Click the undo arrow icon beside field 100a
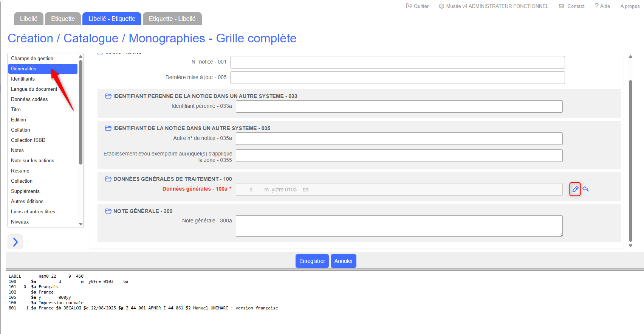The height and width of the screenshot is (334, 644). pos(585,189)
